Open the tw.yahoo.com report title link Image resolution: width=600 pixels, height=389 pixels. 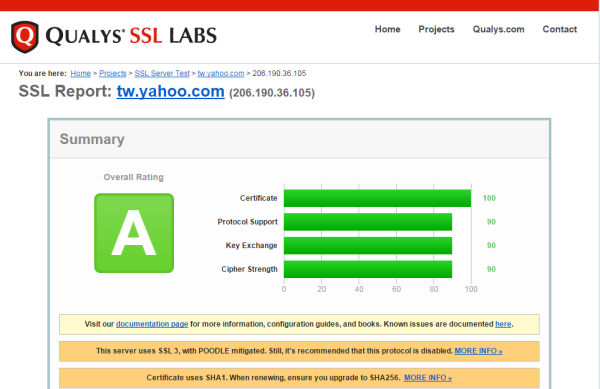click(170, 91)
